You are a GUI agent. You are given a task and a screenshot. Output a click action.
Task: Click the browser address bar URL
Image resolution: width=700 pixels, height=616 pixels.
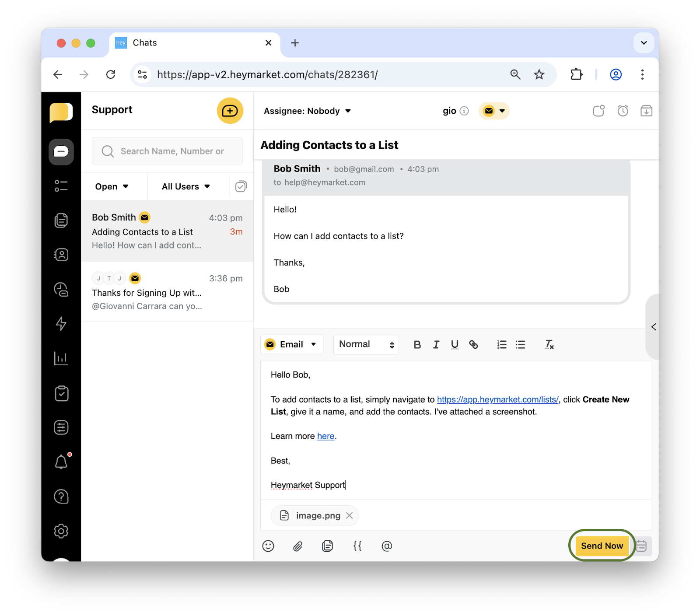point(267,75)
